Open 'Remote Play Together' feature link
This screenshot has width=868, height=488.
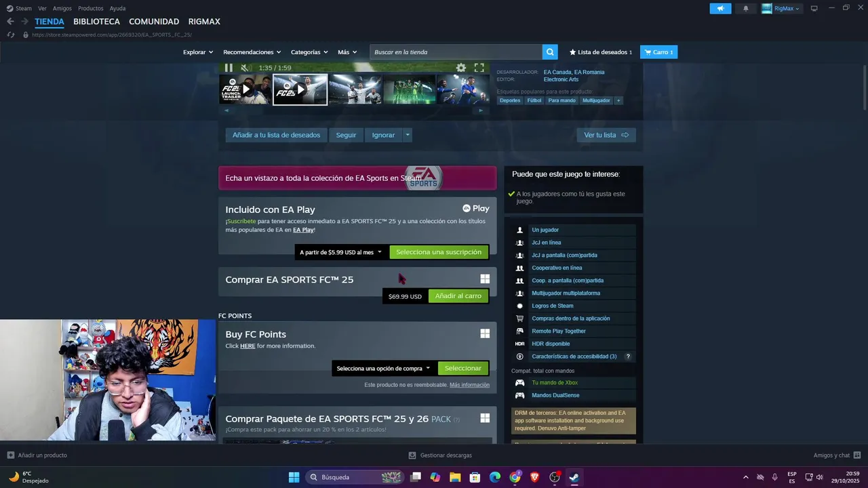pos(559,331)
